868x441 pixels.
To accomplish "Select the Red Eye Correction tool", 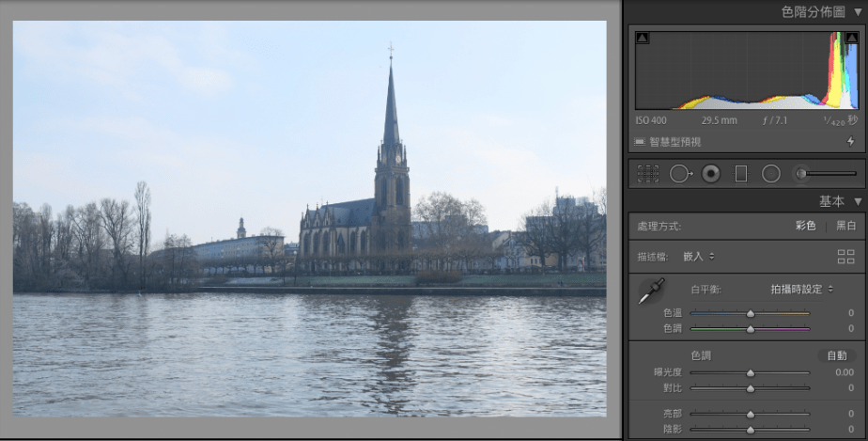I will tap(711, 174).
